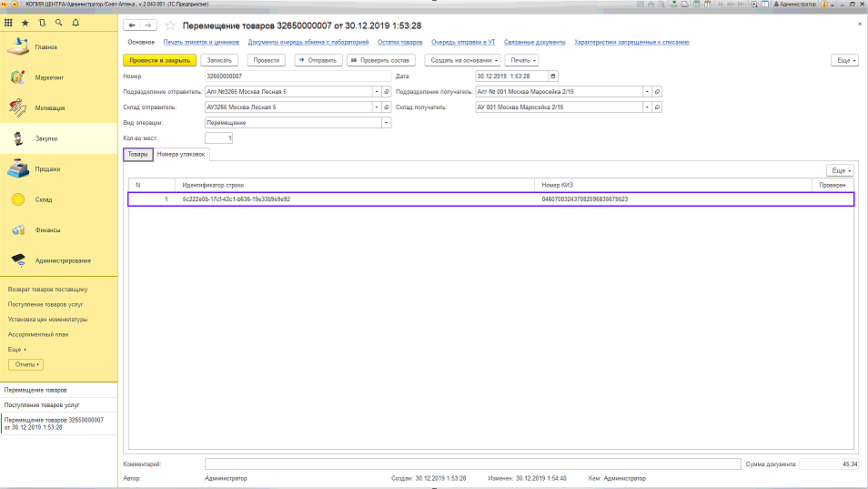The height and width of the screenshot is (489, 868).
Task: Expand Создать на основании menu
Action: (x=463, y=60)
